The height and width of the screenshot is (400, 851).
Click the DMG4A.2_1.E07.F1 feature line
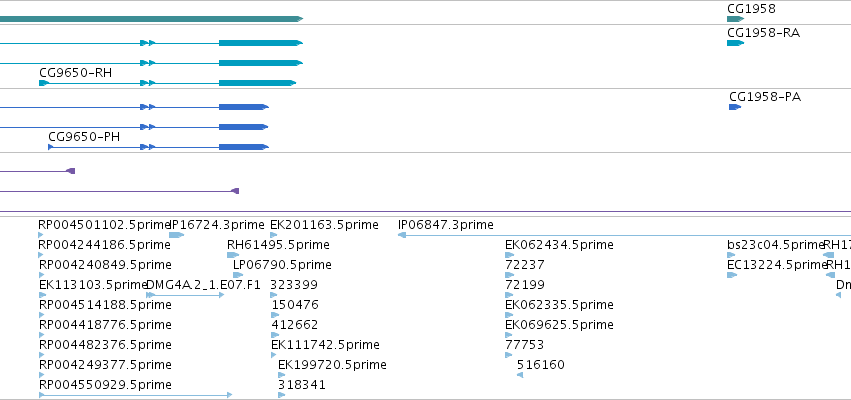pos(185,295)
